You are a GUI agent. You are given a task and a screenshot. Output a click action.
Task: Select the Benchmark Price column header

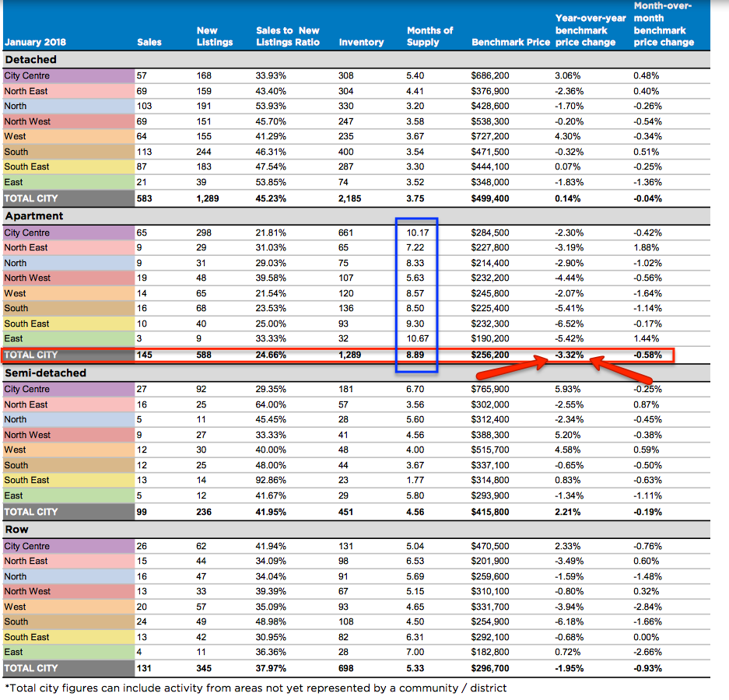510,42
